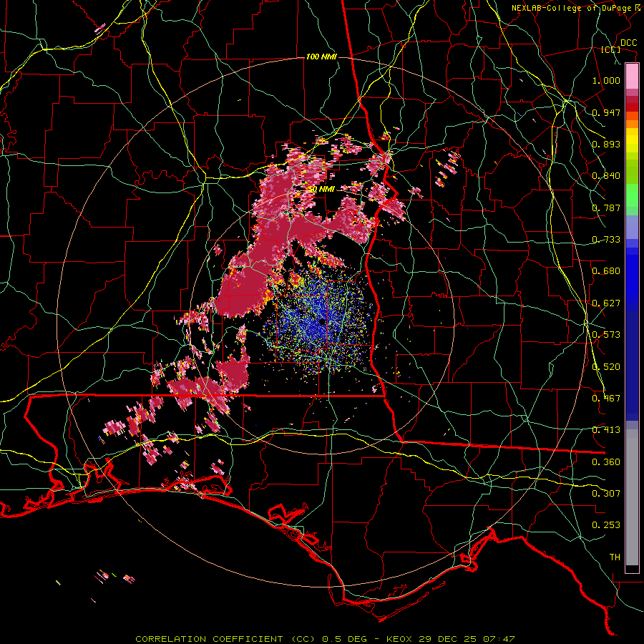Select the DCC product label above legend
644x644 pixels.
[x=628, y=43]
